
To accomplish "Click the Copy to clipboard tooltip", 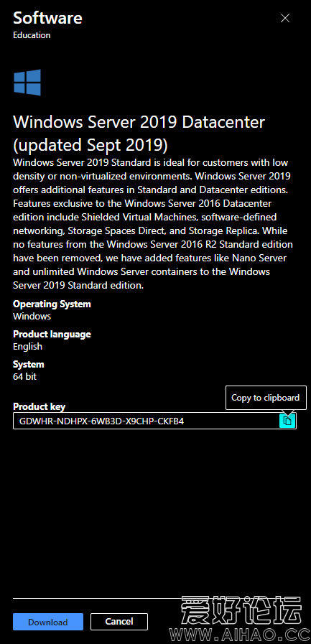I will [x=266, y=398].
